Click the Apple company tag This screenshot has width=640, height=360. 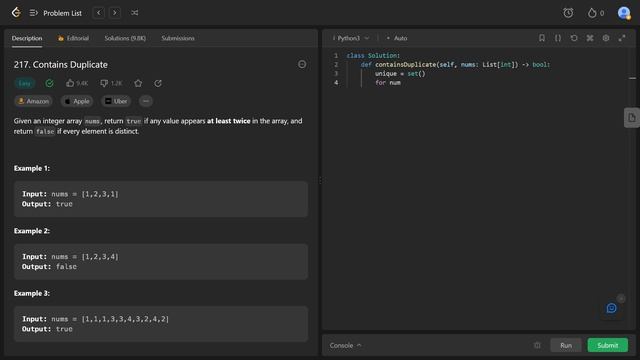tap(77, 101)
